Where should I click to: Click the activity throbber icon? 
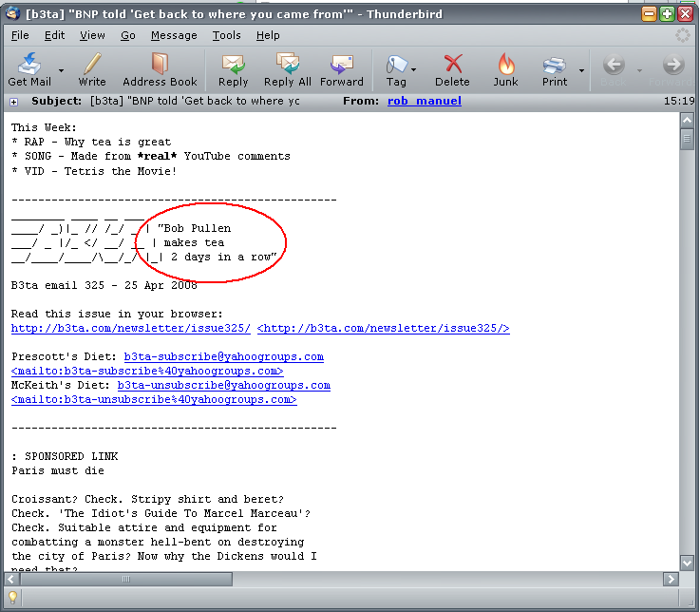[x=683, y=35]
